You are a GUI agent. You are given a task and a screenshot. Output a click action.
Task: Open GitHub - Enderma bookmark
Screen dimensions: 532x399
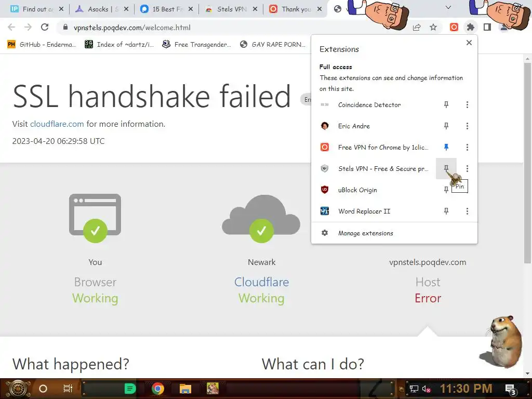pyautogui.click(x=42, y=45)
